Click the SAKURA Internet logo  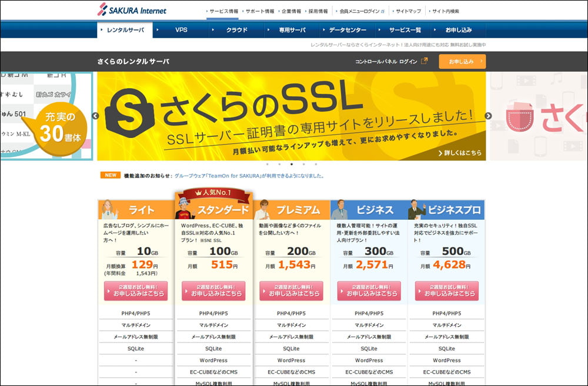[132, 10]
